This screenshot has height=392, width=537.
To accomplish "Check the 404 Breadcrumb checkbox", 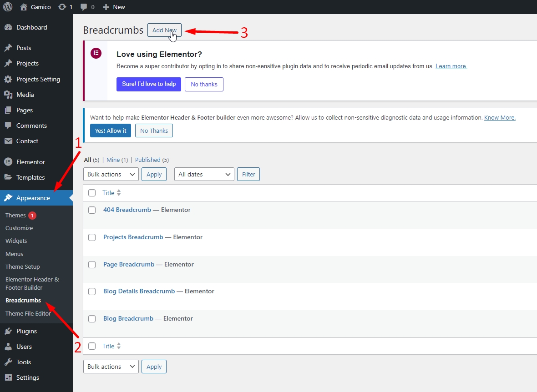I will tap(92, 210).
